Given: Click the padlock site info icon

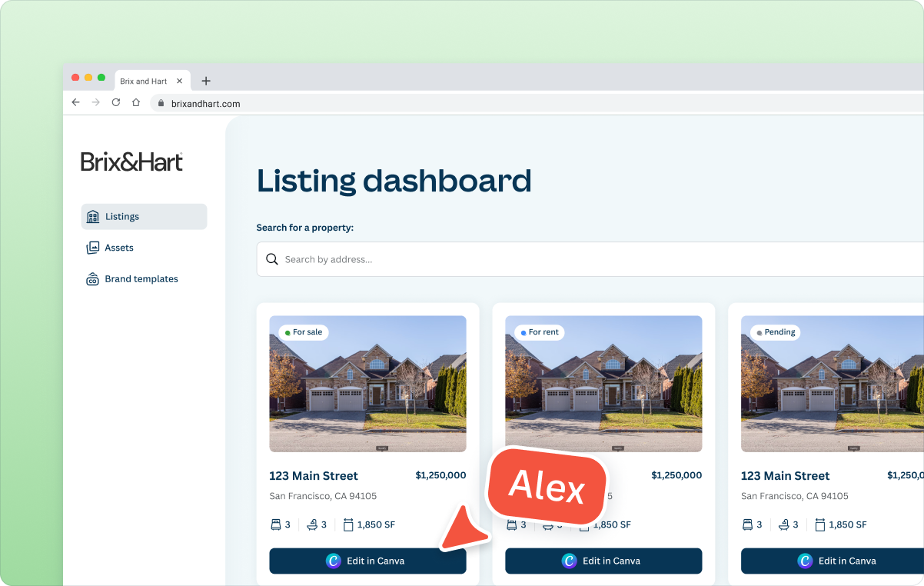Looking at the screenshot, I should [161, 103].
